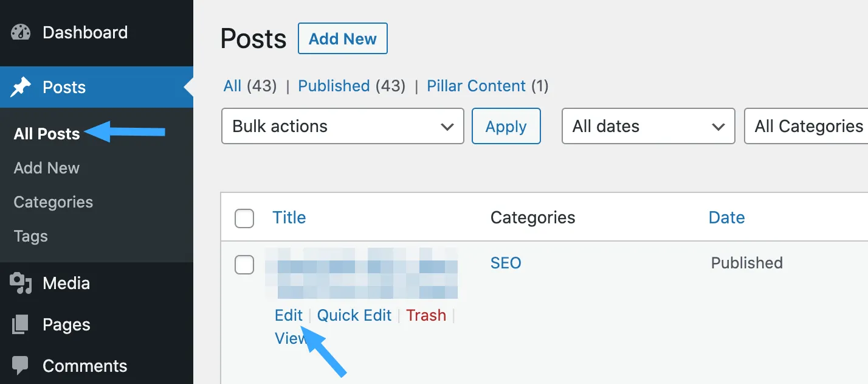
Task: Open the All Categories filter dropdown
Action: point(807,127)
